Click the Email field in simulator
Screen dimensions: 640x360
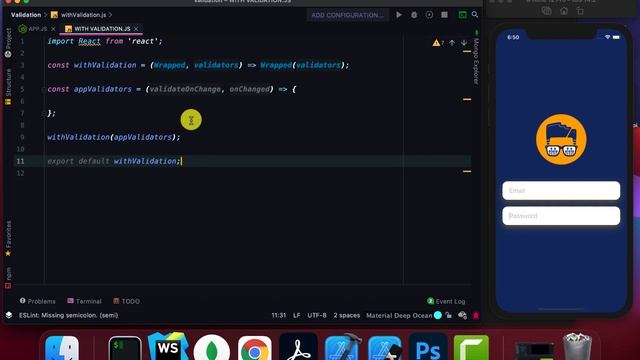tap(561, 191)
